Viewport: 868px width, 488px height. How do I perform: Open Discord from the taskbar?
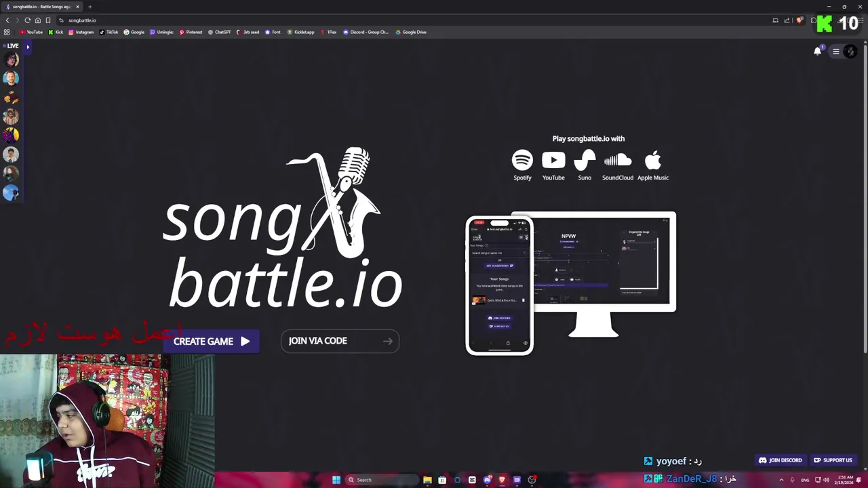[x=487, y=480]
